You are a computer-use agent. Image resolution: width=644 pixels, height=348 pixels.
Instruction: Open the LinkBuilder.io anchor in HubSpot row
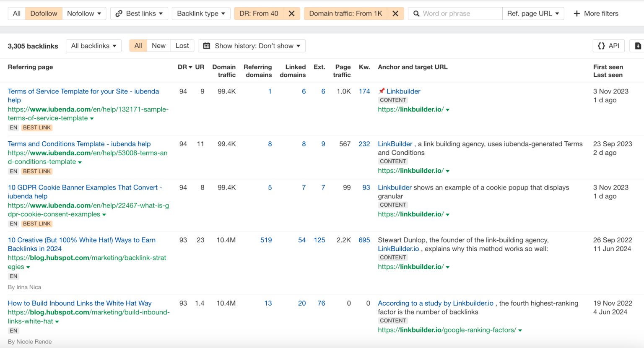coord(398,249)
